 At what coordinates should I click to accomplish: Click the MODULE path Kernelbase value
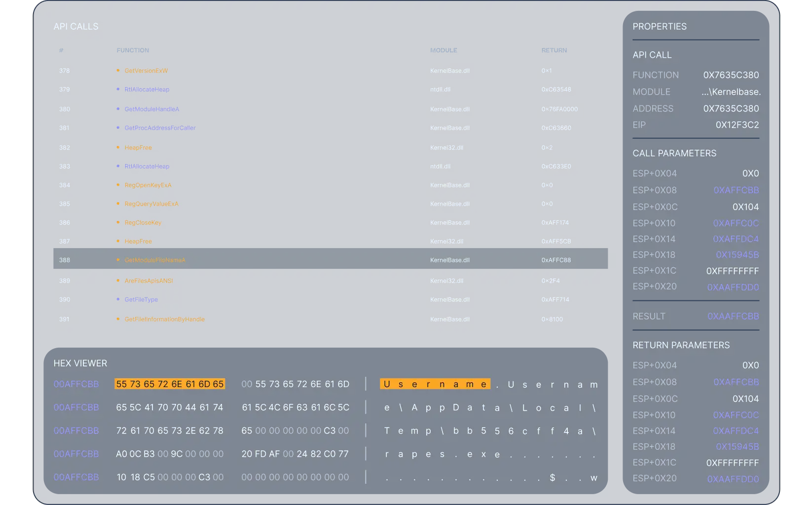731,92
